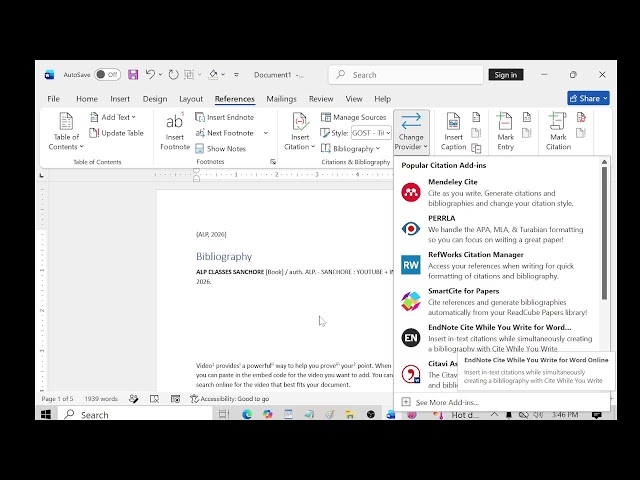This screenshot has height=480, width=640.
Task: Click Insert Endnote
Action: [x=224, y=117]
